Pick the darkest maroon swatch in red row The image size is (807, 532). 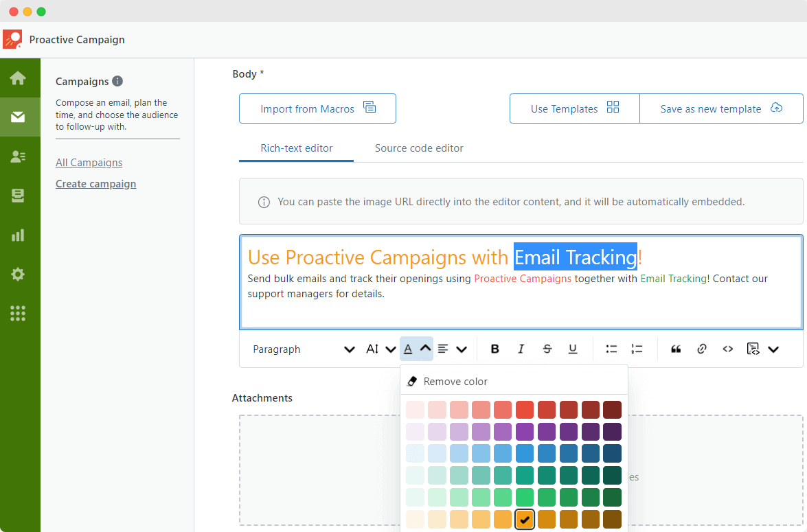(x=612, y=410)
